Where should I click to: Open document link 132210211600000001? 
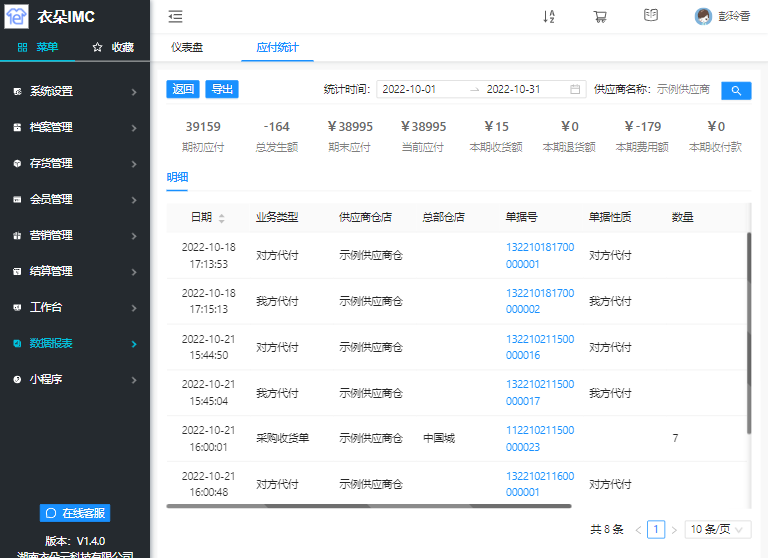540,484
